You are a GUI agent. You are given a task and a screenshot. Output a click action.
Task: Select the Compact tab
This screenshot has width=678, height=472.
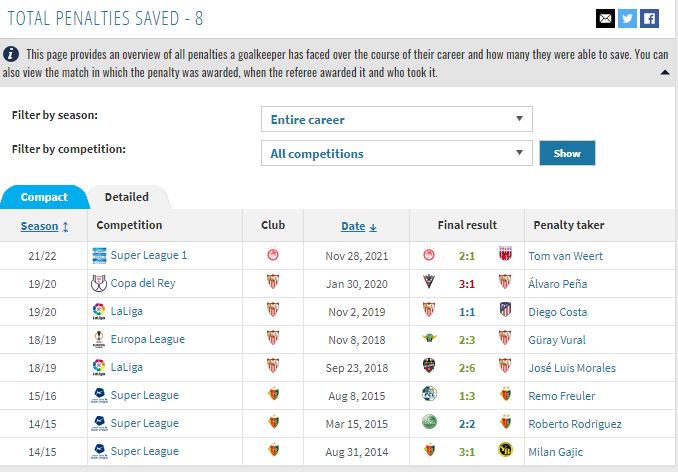44,197
